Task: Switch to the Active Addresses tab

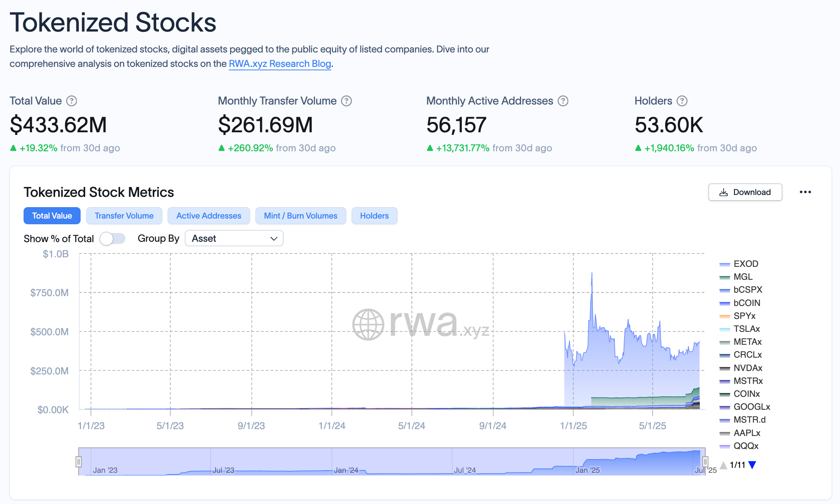Action: pos(209,216)
